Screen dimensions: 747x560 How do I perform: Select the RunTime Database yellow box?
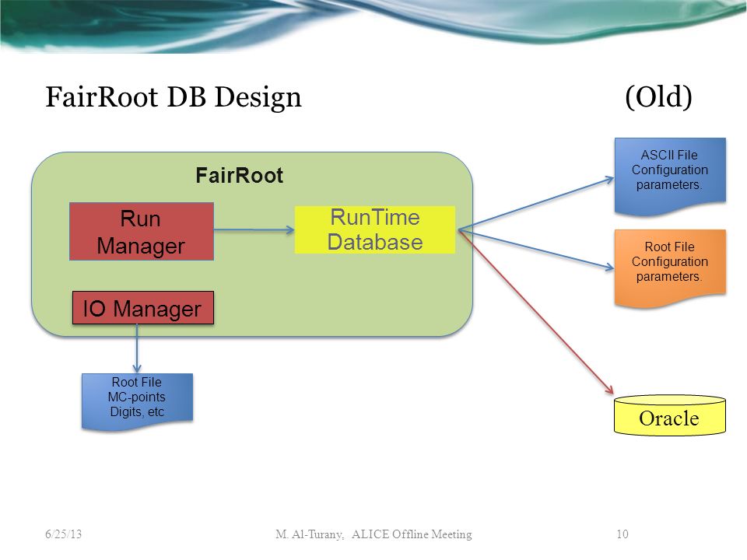tap(375, 229)
